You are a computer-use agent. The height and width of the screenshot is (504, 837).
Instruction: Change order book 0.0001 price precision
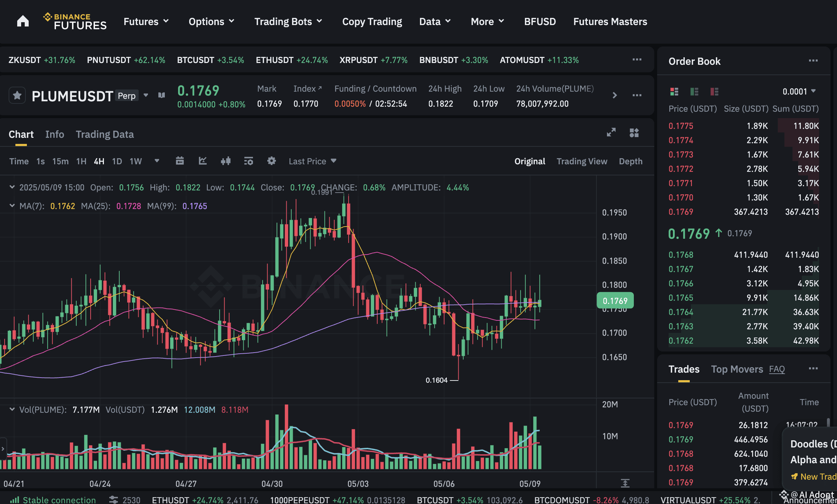click(799, 91)
